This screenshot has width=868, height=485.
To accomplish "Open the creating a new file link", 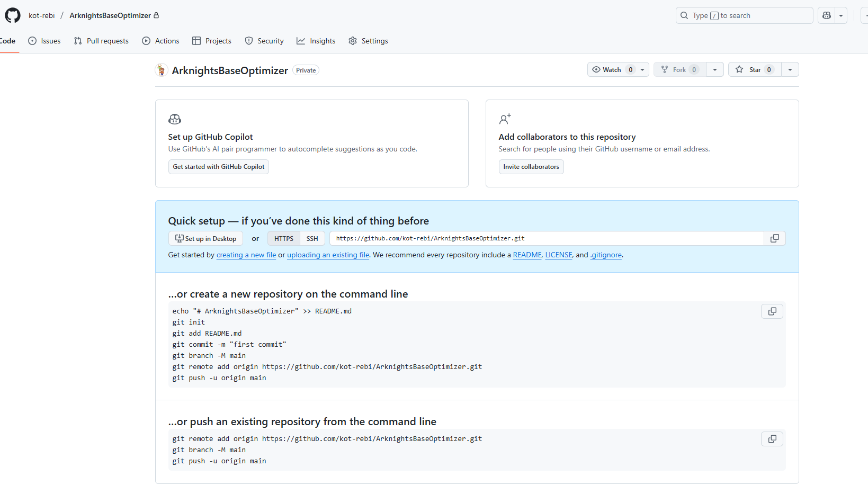I will coord(246,255).
